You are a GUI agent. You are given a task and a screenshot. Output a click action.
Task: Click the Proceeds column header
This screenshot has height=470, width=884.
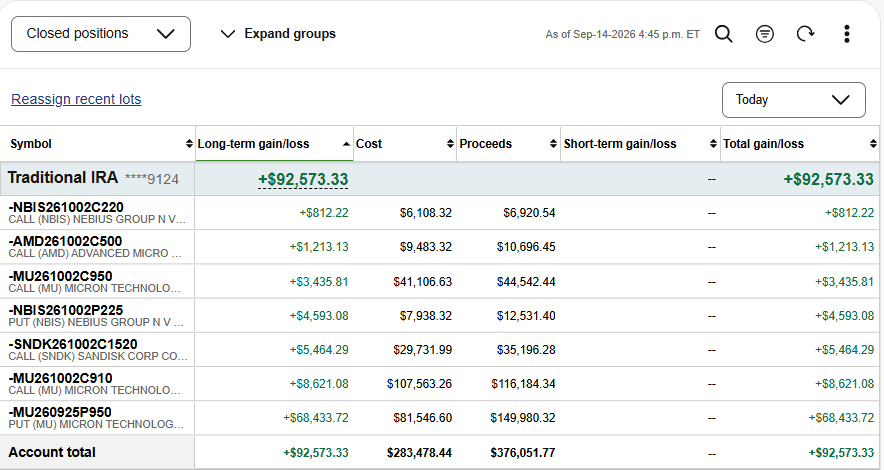coord(485,144)
